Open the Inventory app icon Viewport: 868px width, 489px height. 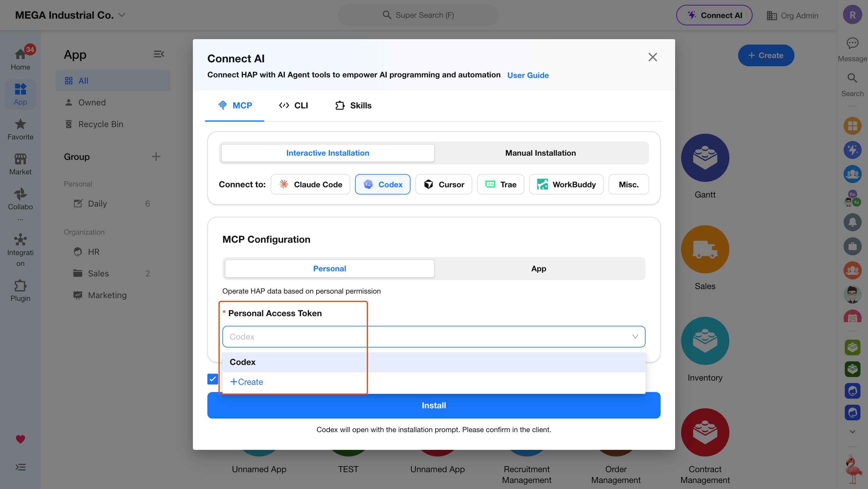705,341
